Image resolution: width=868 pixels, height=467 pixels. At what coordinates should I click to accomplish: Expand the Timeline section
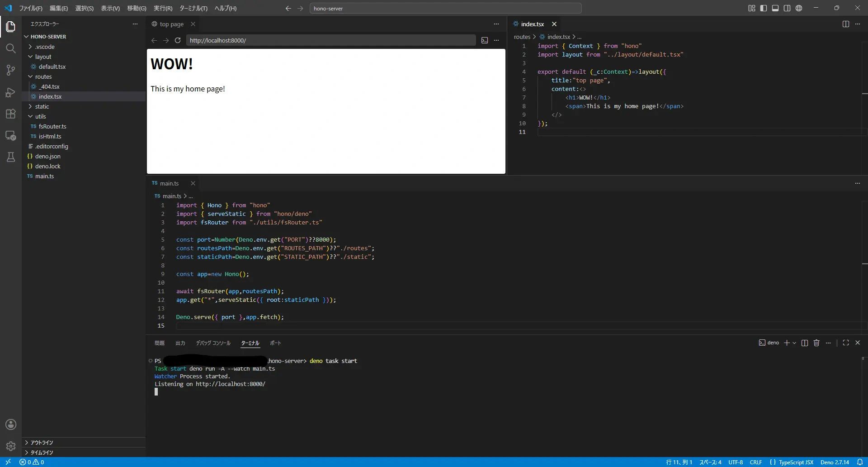click(x=42, y=453)
